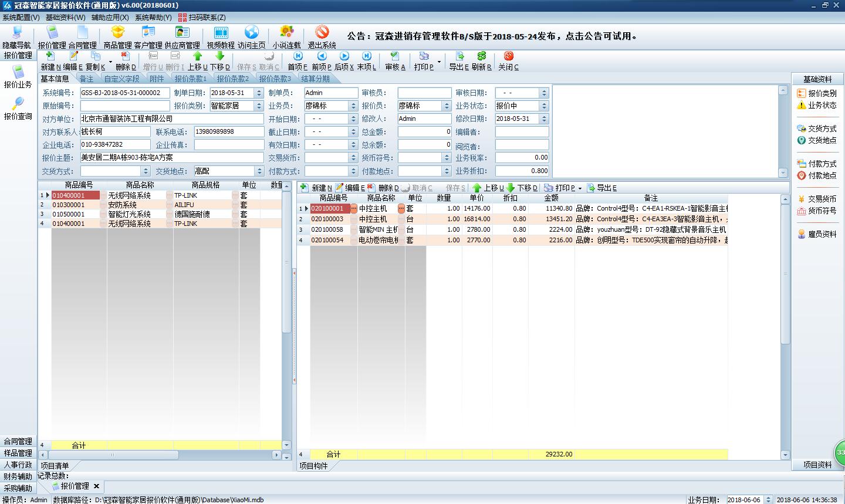Viewport: 845px width, 504px height.
Task: Open 报价业务 in the left sidebar
Action: click(18, 77)
